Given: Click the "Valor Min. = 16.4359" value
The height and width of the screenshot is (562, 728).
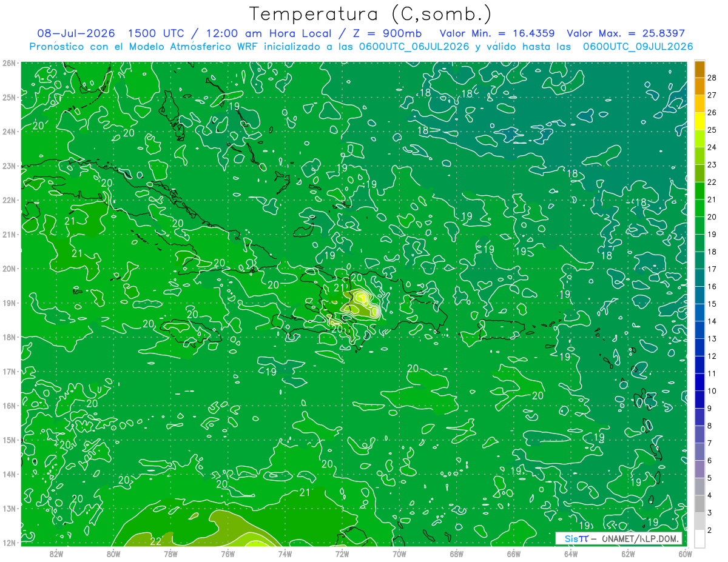Looking at the screenshot, I should tap(497, 34).
